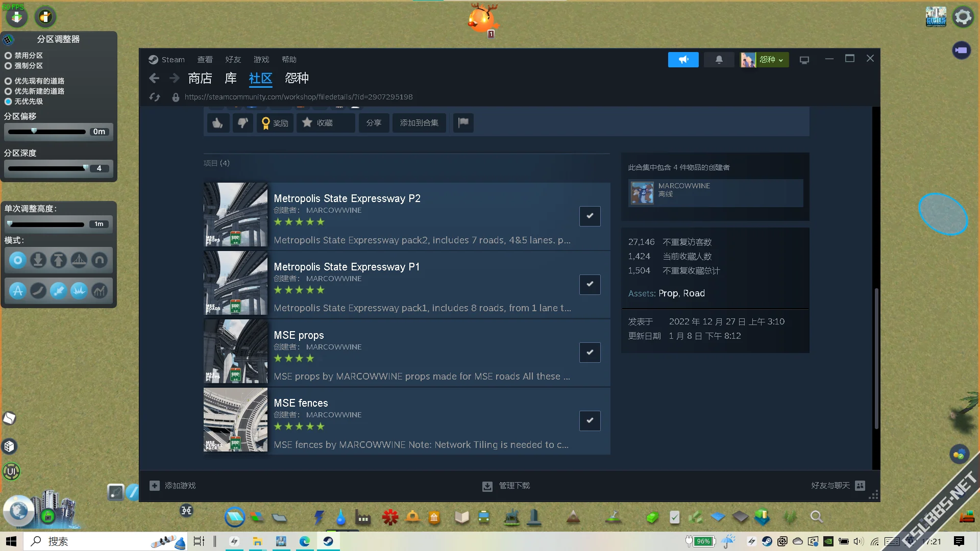Open the healthcare menu in game toolbar
Viewport: 980px width, 551px height.
[390, 517]
